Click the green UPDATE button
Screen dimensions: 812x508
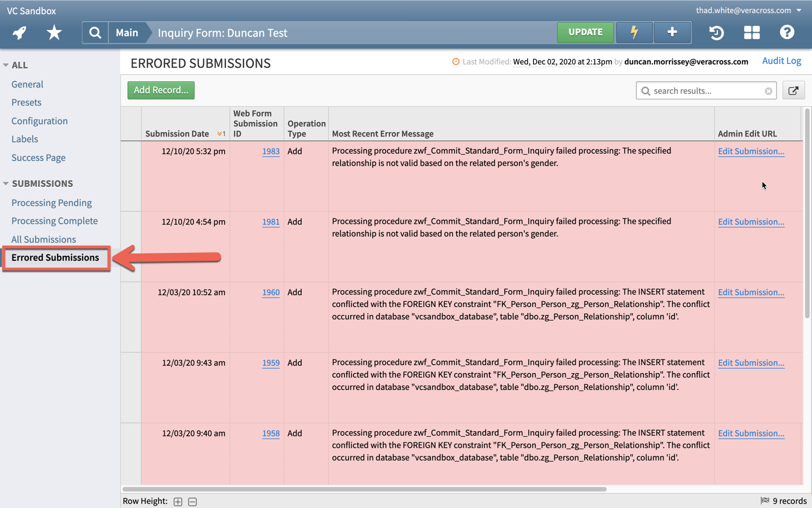coord(585,32)
